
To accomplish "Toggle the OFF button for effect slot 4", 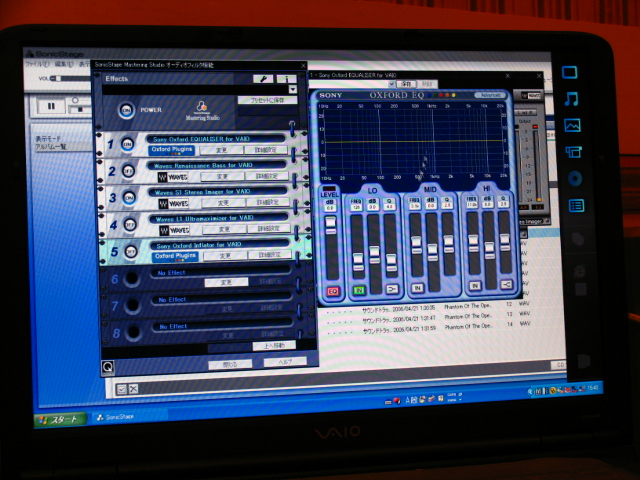I will [x=130, y=224].
